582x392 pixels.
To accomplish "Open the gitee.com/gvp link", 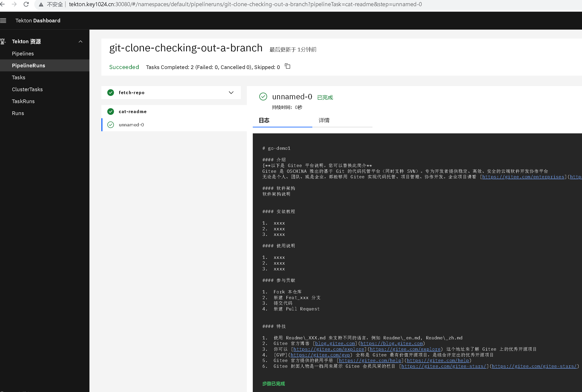I will (320, 355).
